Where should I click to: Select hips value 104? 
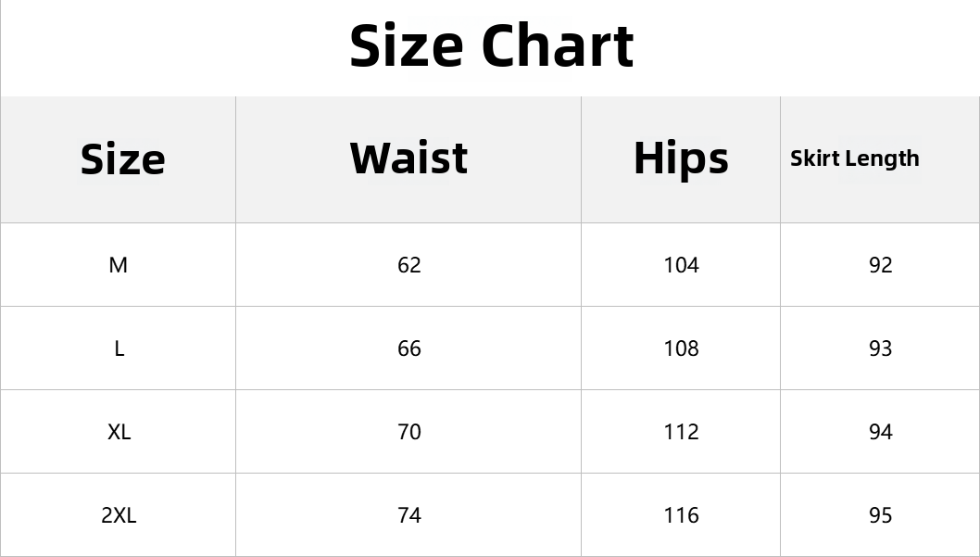[x=681, y=265]
